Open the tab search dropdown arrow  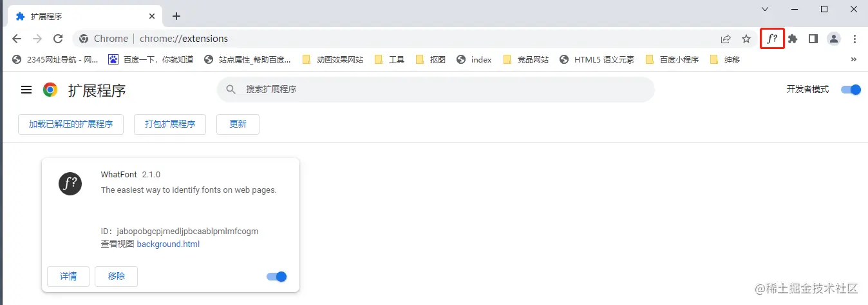pyautogui.click(x=765, y=9)
